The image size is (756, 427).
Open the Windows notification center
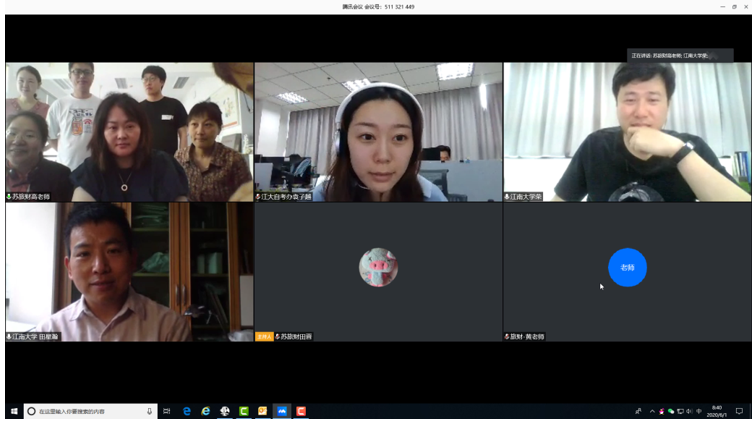pyautogui.click(x=739, y=411)
